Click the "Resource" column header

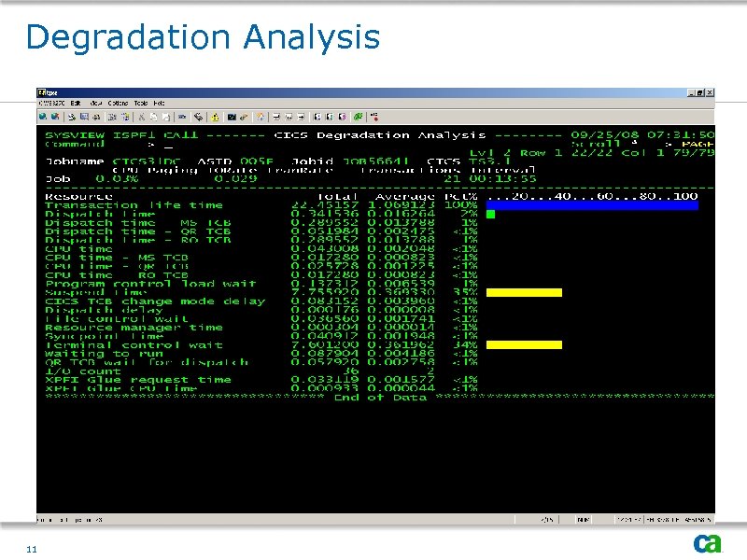tap(78, 197)
